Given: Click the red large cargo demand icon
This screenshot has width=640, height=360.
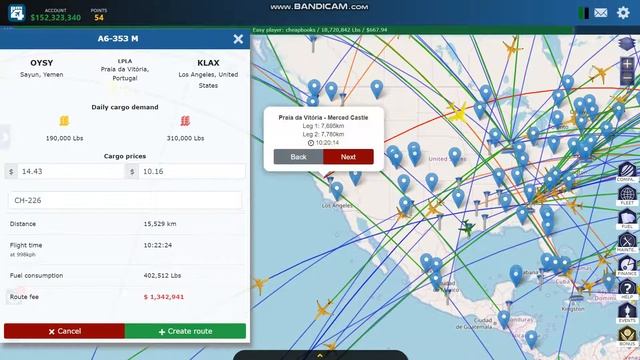Looking at the screenshot, I should coord(185,121).
